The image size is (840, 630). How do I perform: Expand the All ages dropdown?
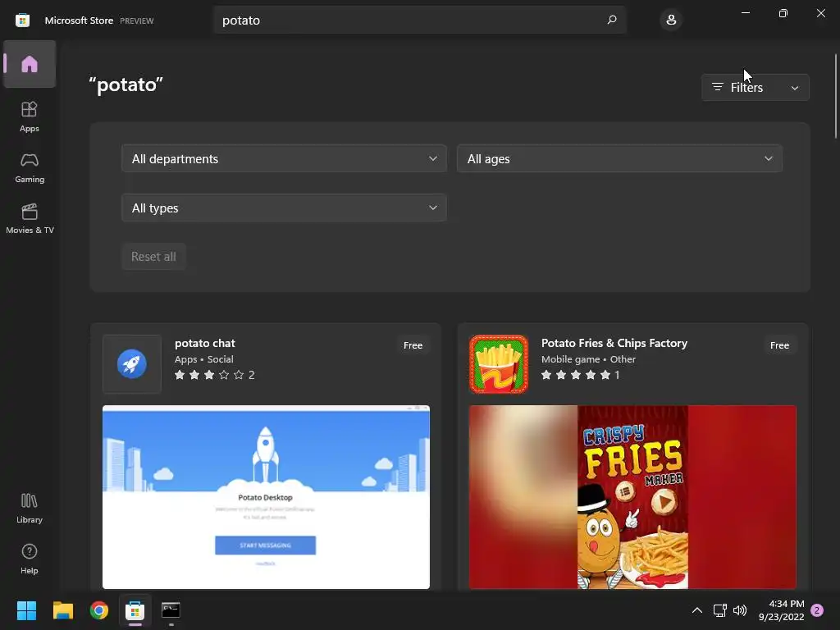coord(619,158)
